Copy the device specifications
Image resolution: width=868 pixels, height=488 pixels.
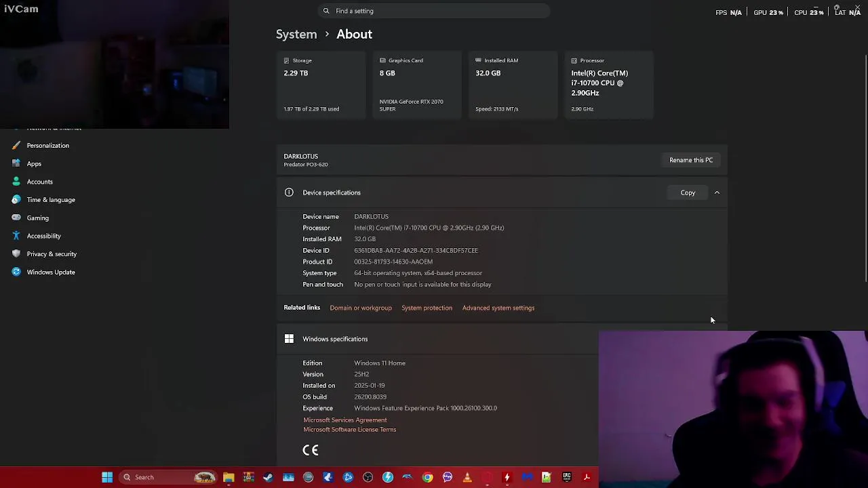688,192
